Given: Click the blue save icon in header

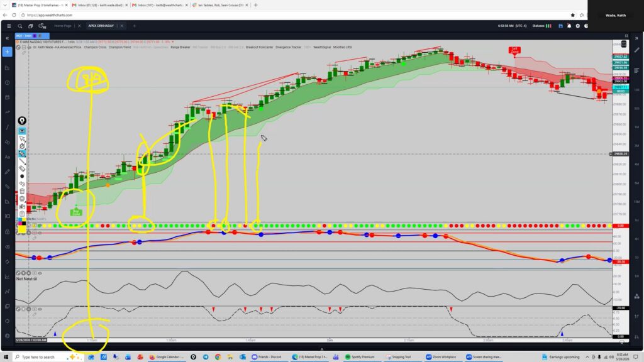Looking at the screenshot, I should click(x=560, y=26).
